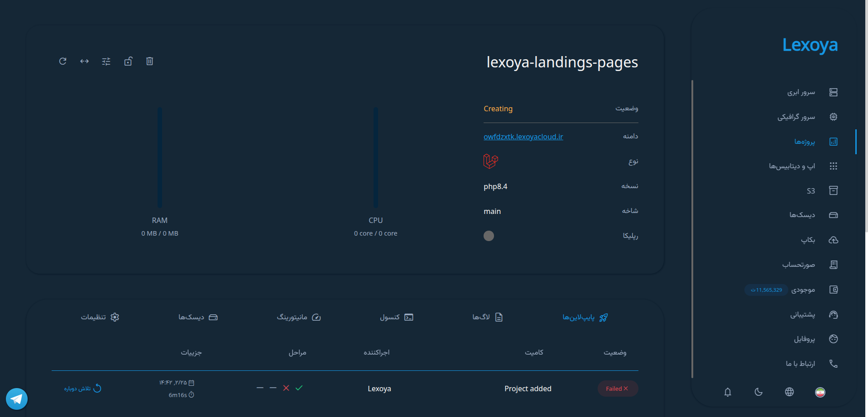This screenshot has height=417, width=868.
Task: Click the Lexoya executor cell
Action: (379, 389)
